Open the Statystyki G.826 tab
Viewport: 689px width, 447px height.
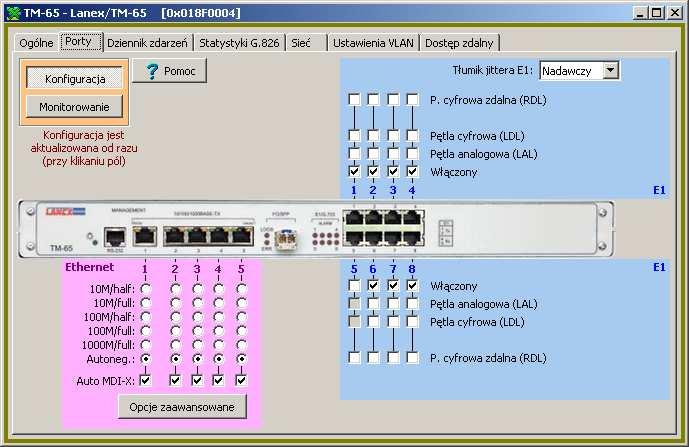click(239, 43)
